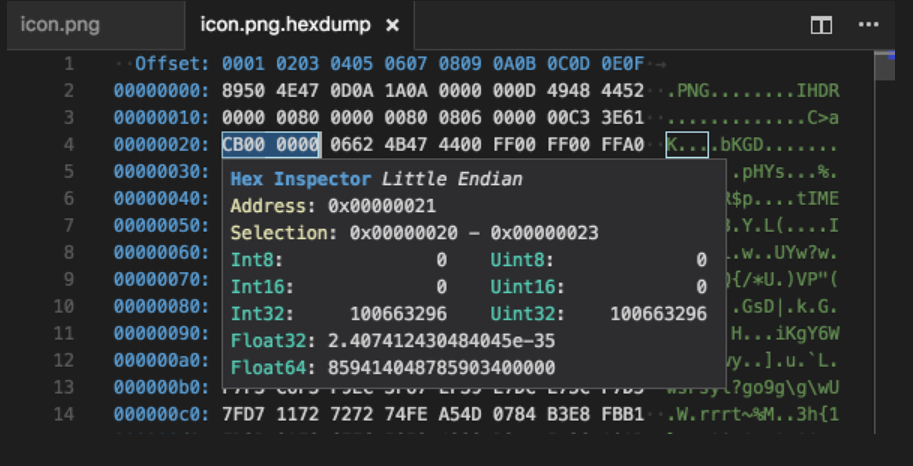Click hex word FFA0 on line 4
Viewport: 913px width, 466px height.
[622, 144]
